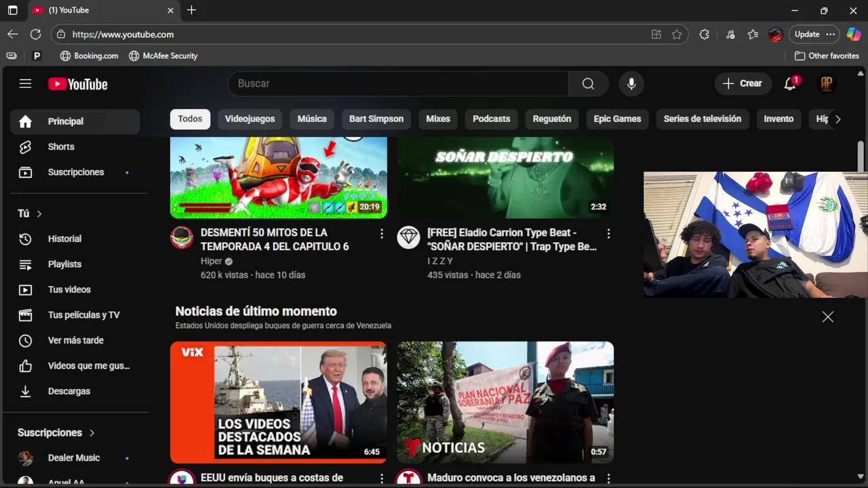Screen dimensions: 868x488
Task: Select the Música filter chip
Action: pos(312,119)
